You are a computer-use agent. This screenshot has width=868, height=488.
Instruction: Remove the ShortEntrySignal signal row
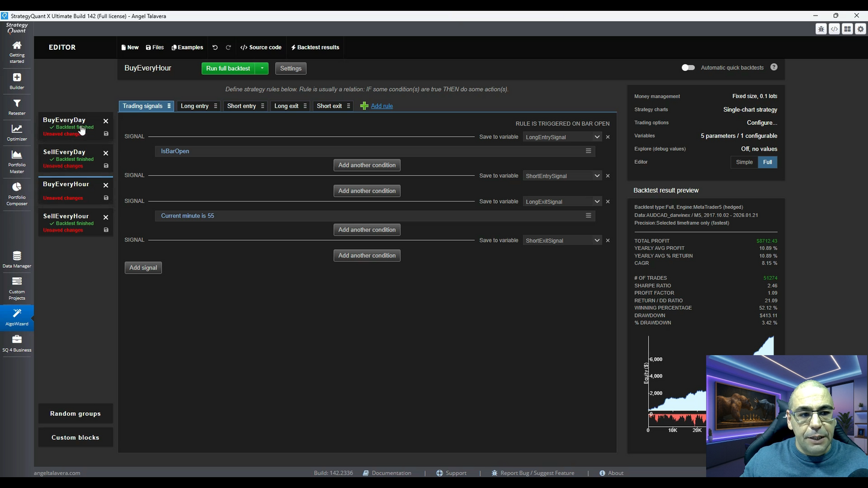pos(608,176)
